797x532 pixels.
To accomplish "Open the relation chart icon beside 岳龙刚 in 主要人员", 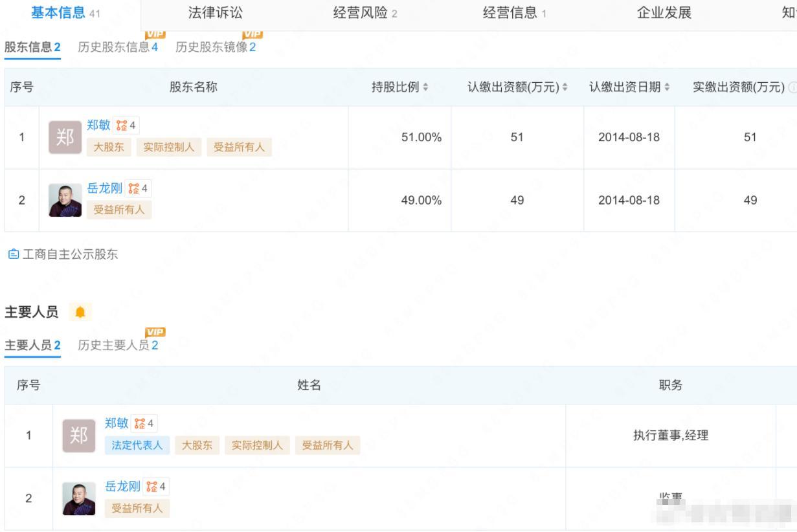I will (155, 486).
